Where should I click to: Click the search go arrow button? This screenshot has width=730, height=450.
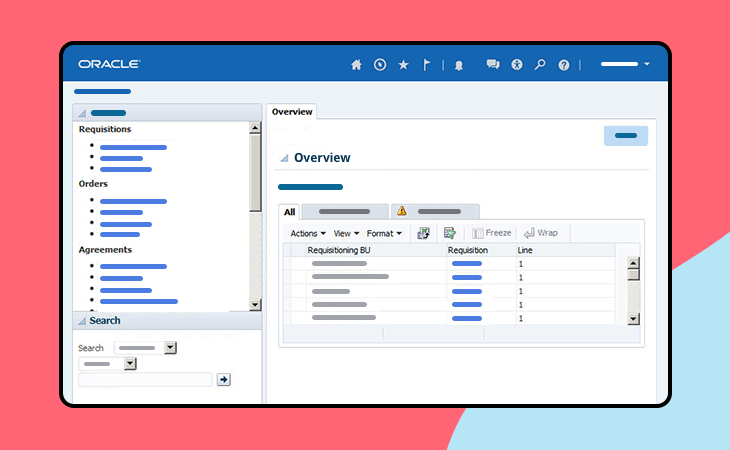pos(223,380)
